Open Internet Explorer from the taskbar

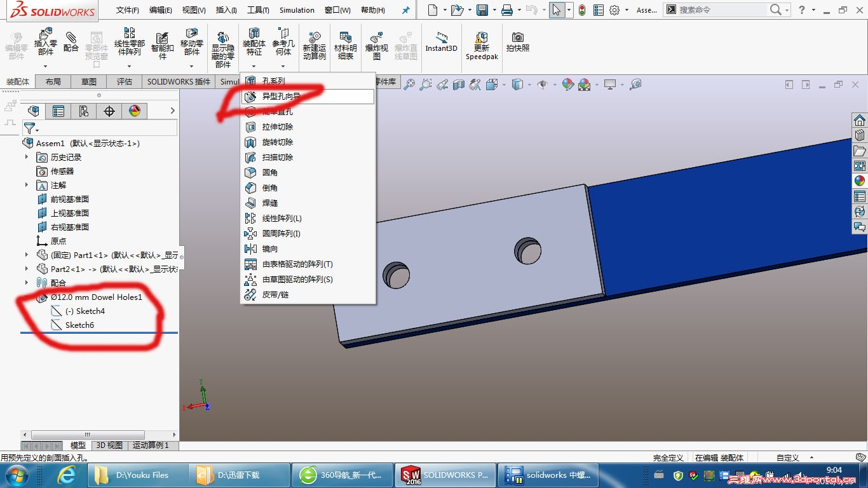[66, 475]
